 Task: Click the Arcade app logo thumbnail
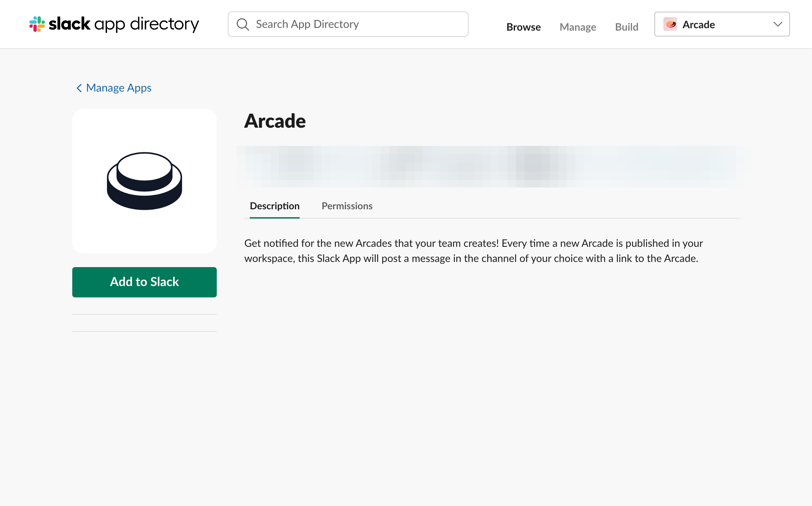click(145, 181)
